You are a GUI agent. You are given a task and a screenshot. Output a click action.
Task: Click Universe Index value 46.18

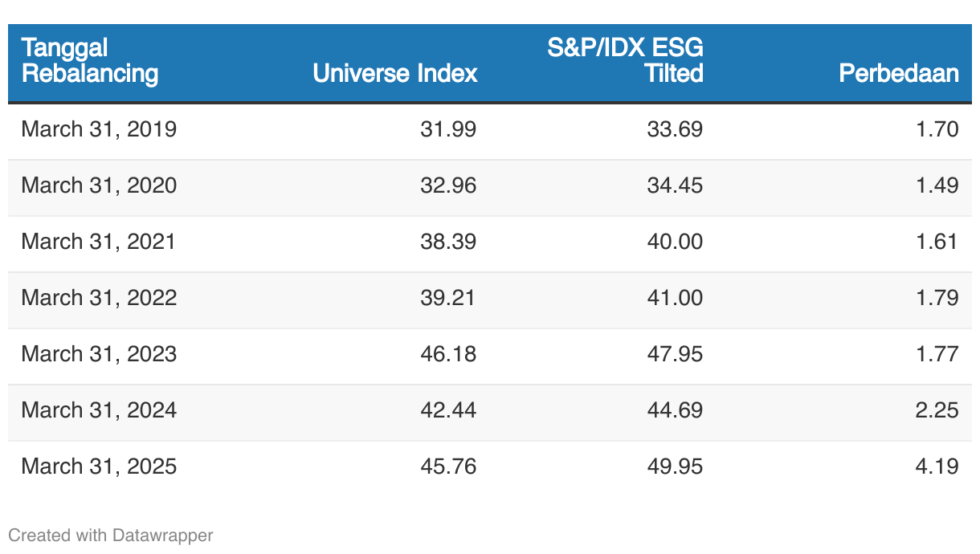coord(448,354)
